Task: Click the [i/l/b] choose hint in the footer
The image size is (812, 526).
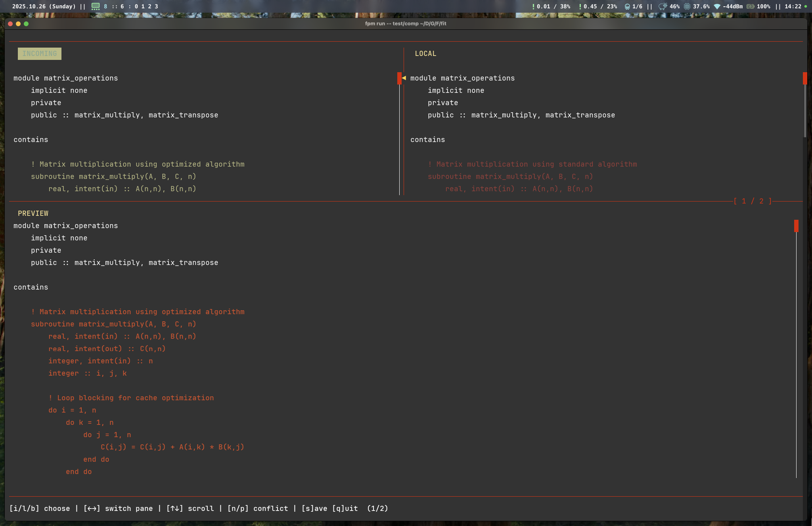Action: point(40,509)
